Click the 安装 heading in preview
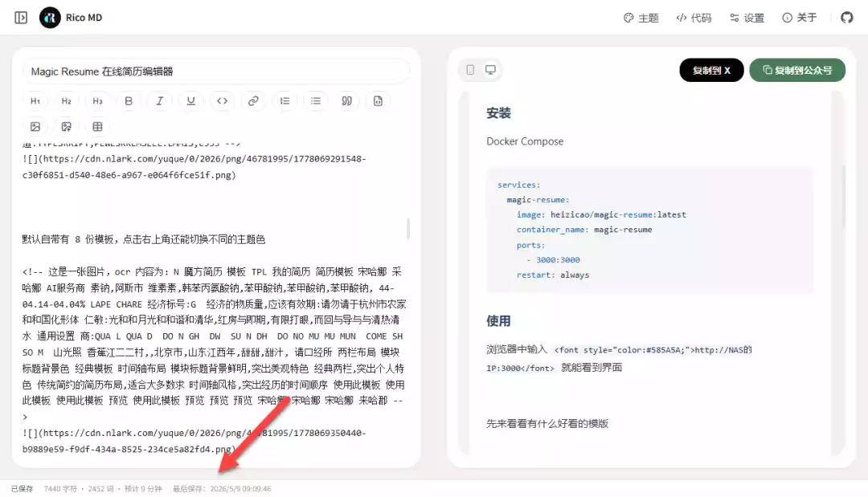Image resolution: width=868 pixels, height=497 pixels. point(498,113)
